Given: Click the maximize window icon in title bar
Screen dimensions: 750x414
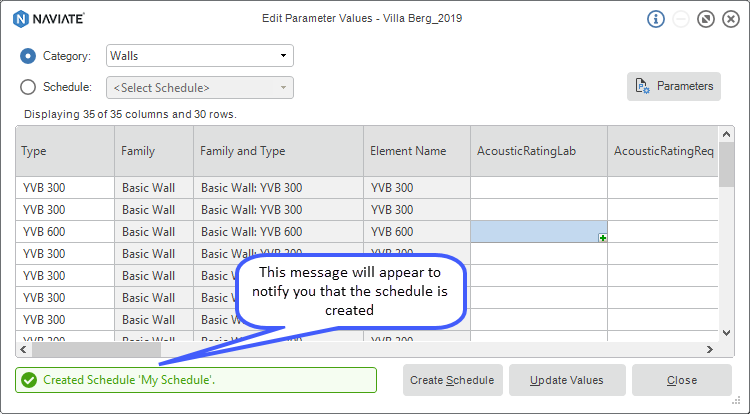Looking at the screenshot, I should [x=706, y=19].
